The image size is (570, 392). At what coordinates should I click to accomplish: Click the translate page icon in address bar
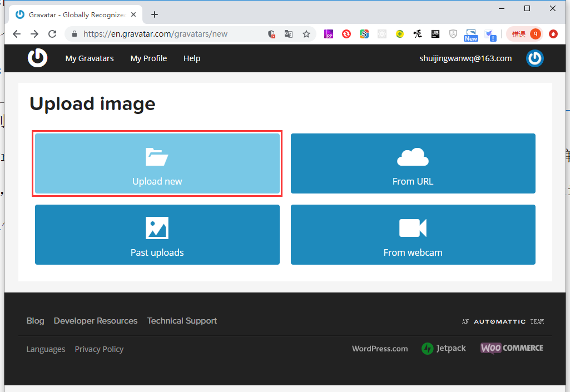(289, 34)
